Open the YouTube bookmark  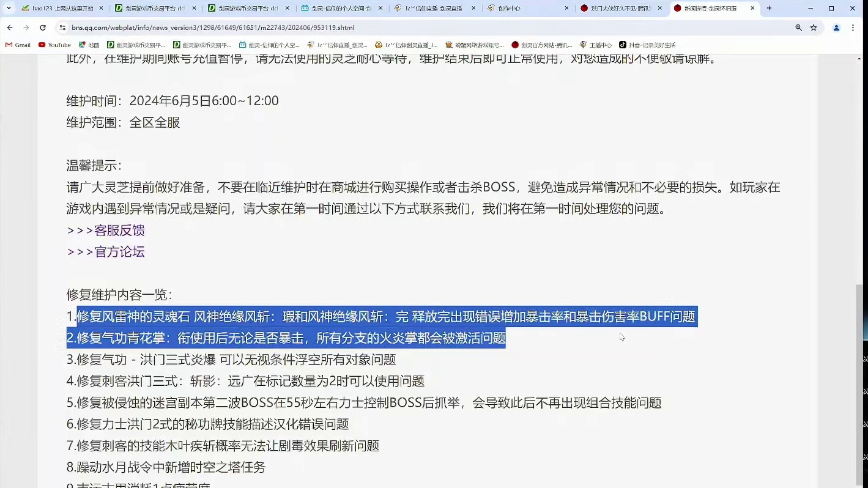pos(54,44)
